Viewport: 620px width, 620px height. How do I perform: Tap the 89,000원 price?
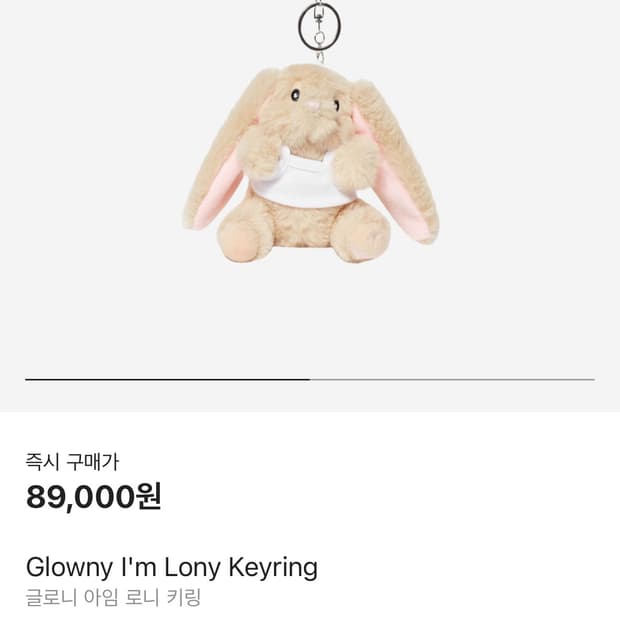(93, 497)
